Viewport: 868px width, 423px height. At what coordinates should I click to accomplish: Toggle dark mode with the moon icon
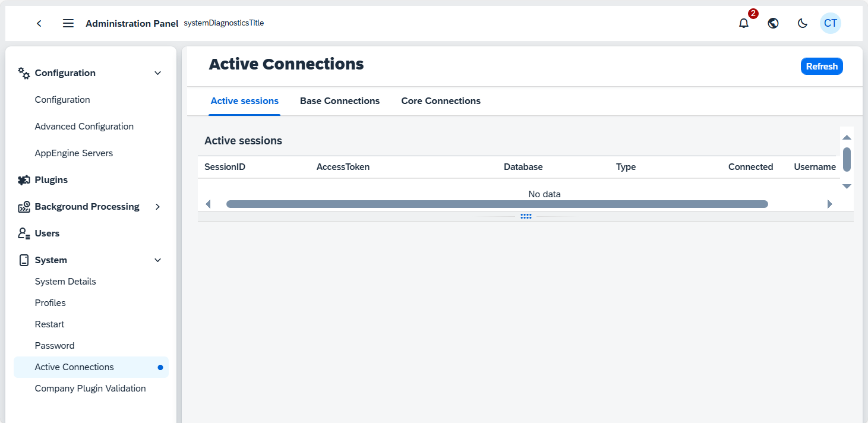[802, 23]
